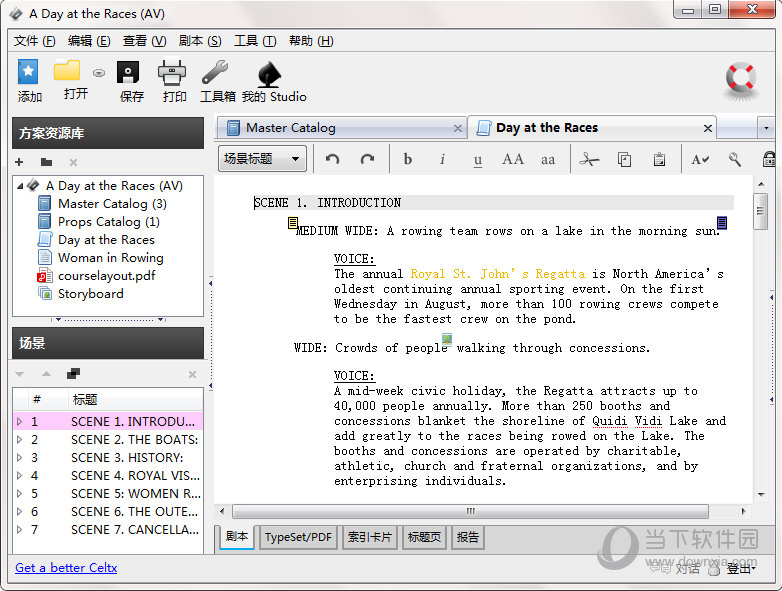Image resolution: width=782 pixels, height=591 pixels.
Task: Paste from clipboard icon
Action: coord(659,160)
